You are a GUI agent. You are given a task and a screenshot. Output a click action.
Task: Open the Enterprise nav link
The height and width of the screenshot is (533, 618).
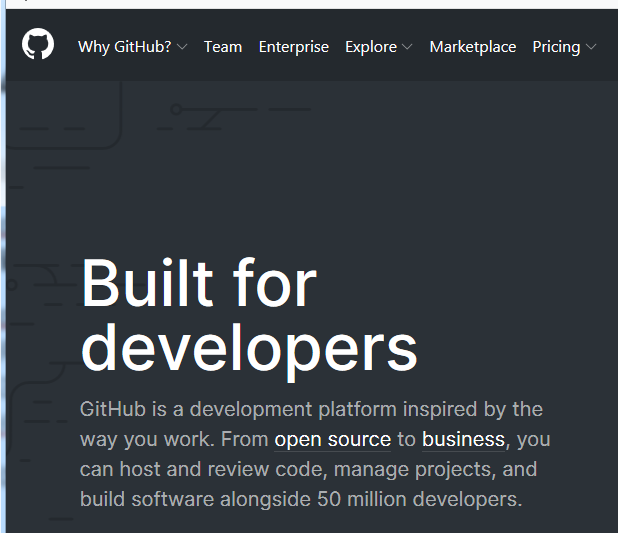(x=294, y=47)
